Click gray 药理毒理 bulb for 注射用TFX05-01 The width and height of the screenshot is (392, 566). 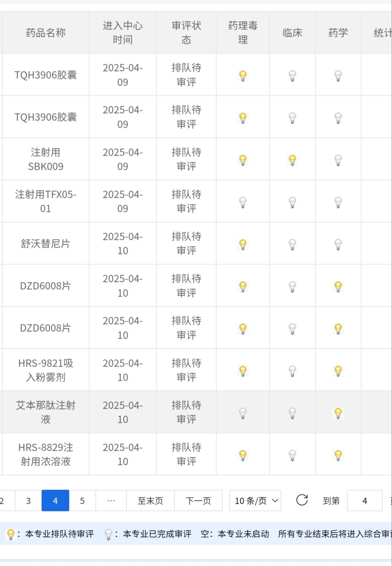point(243,202)
